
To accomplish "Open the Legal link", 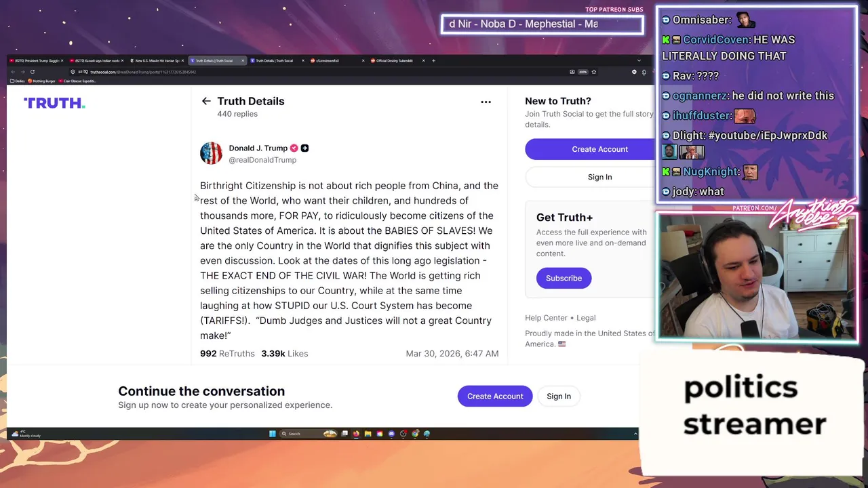I will (586, 318).
